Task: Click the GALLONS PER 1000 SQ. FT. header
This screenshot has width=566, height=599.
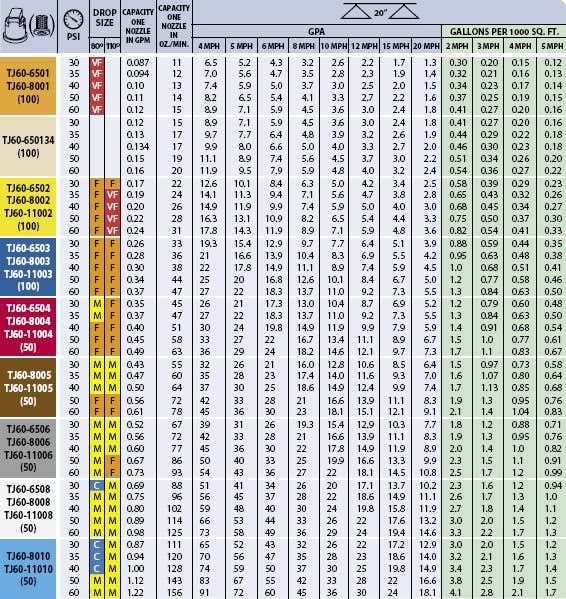Action: point(504,31)
